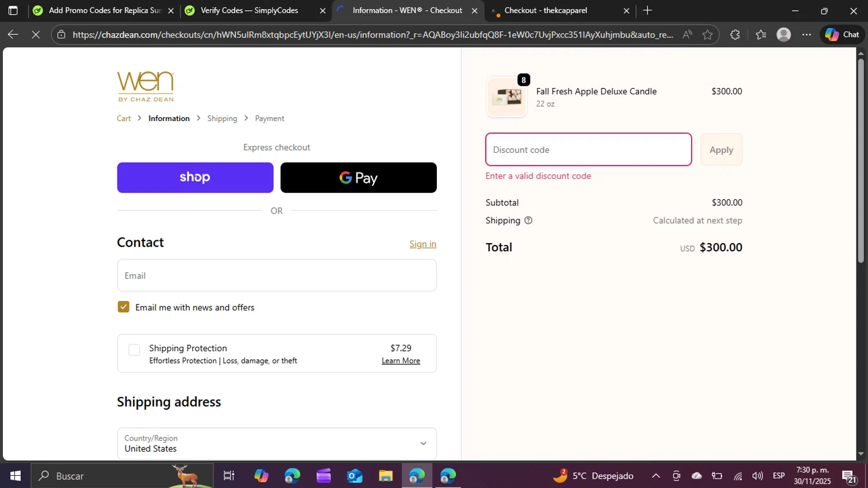Close the Checkout thekcapparel tab
868x488 pixels.
pyautogui.click(x=626, y=10)
